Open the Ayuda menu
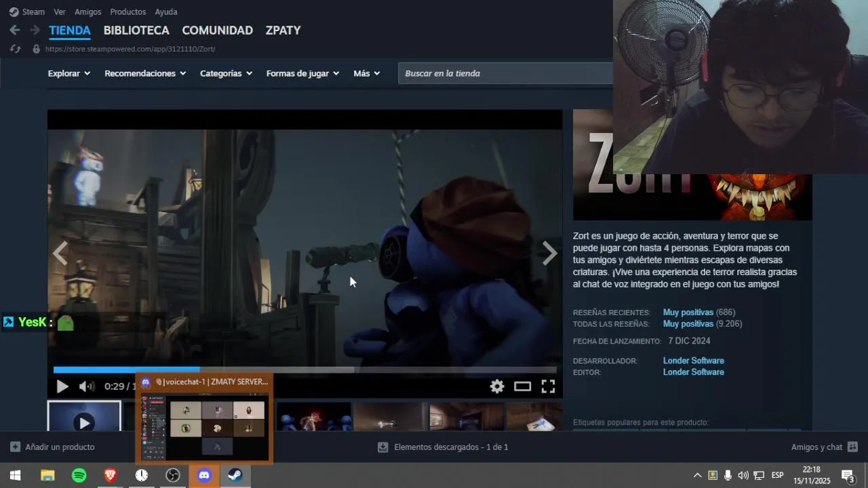Image resolution: width=868 pixels, height=488 pixels. [x=166, y=12]
